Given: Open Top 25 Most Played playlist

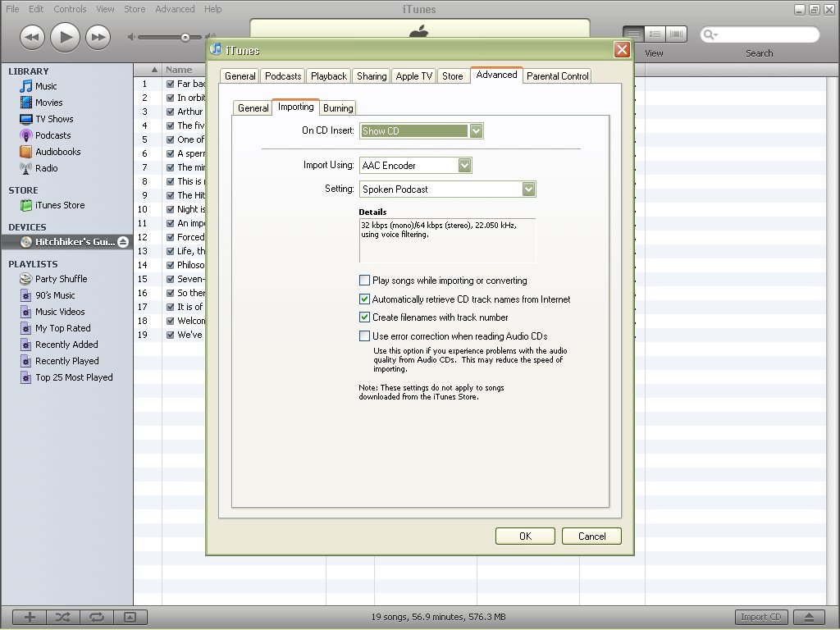Looking at the screenshot, I should tap(74, 377).
